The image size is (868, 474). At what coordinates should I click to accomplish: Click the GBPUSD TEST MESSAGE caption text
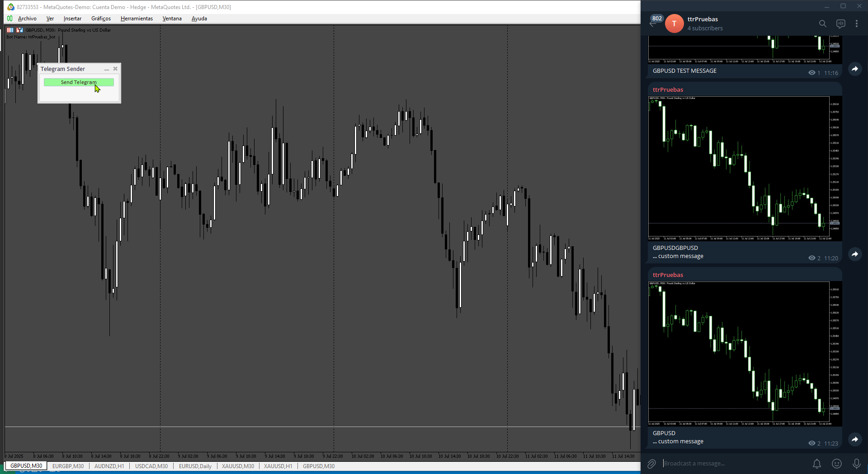tap(684, 70)
